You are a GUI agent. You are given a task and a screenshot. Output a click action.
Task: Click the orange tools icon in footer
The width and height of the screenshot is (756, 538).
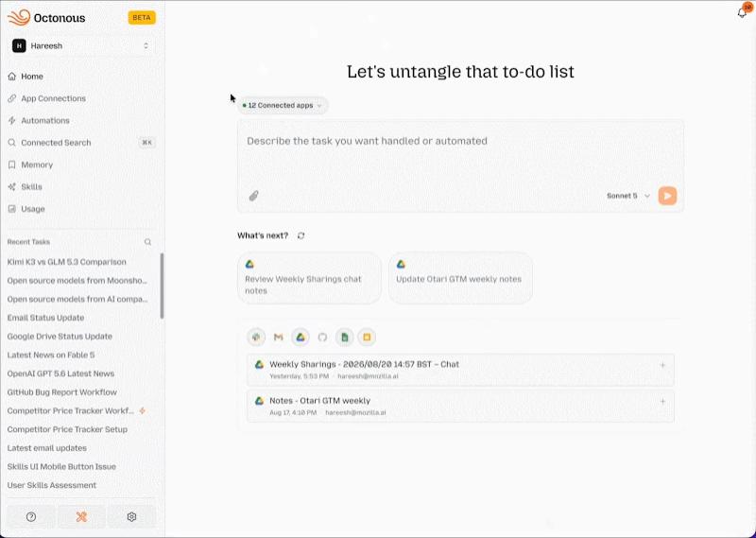tap(81, 517)
